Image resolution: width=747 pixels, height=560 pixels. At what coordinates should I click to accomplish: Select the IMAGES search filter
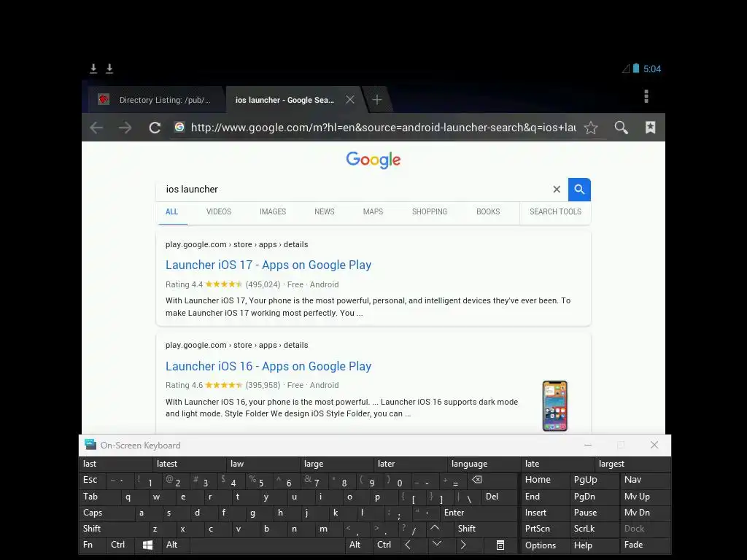(x=273, y=212)
